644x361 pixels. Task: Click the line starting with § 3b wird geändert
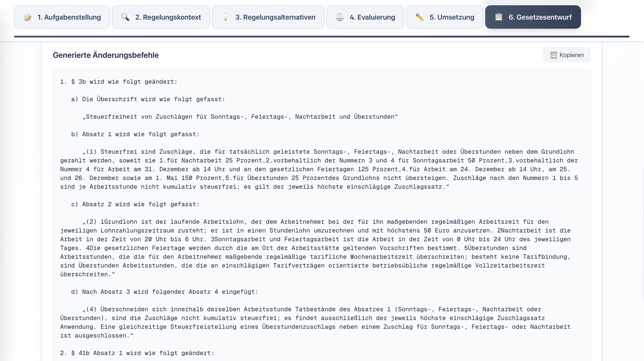coord(119,82)
